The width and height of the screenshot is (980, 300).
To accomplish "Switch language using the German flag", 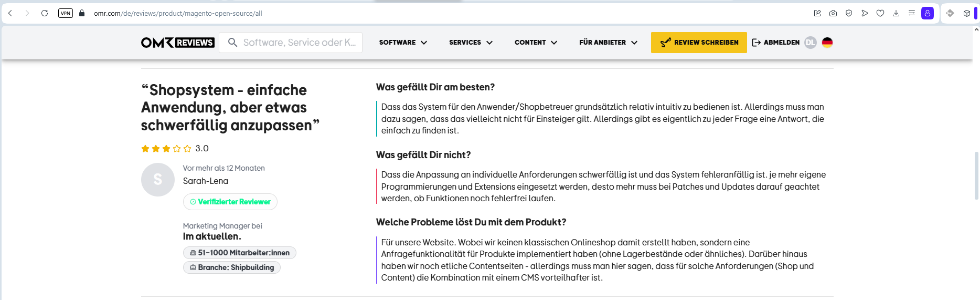I will click(827, 43).
